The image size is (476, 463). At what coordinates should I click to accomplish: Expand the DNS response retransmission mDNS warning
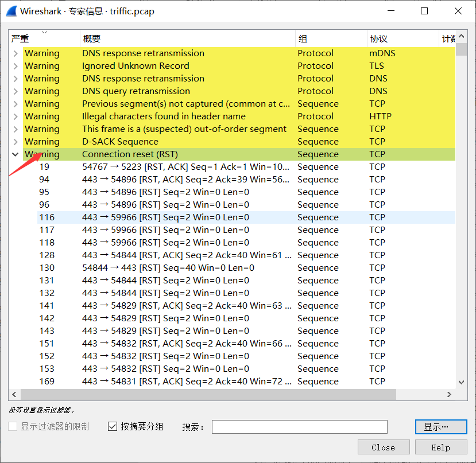pos(16,53)
